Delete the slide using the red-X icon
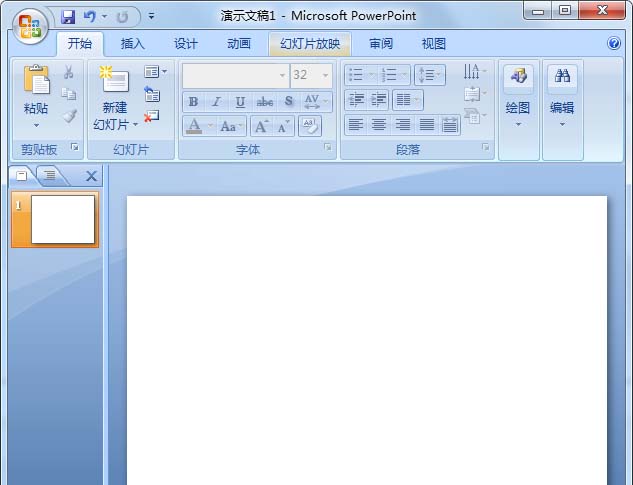Screen dimensions: 633x485 pyautogui.click(x=152, y=116)
